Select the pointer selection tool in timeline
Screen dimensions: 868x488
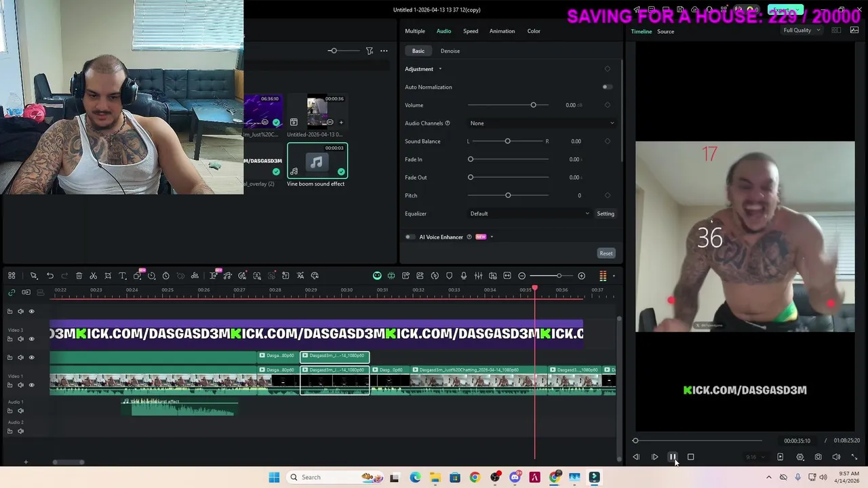pyautogui.click(x=33, y=276)
